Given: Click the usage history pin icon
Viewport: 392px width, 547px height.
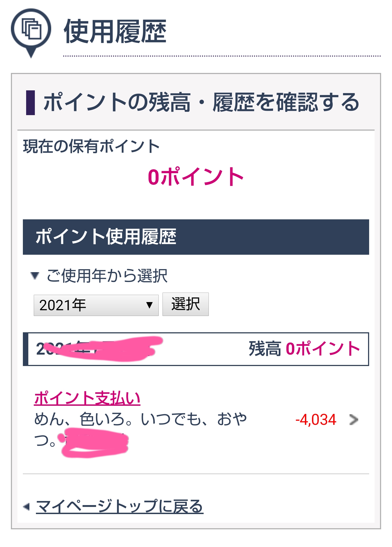Looking at the screenshot, I should click(31, 33).
